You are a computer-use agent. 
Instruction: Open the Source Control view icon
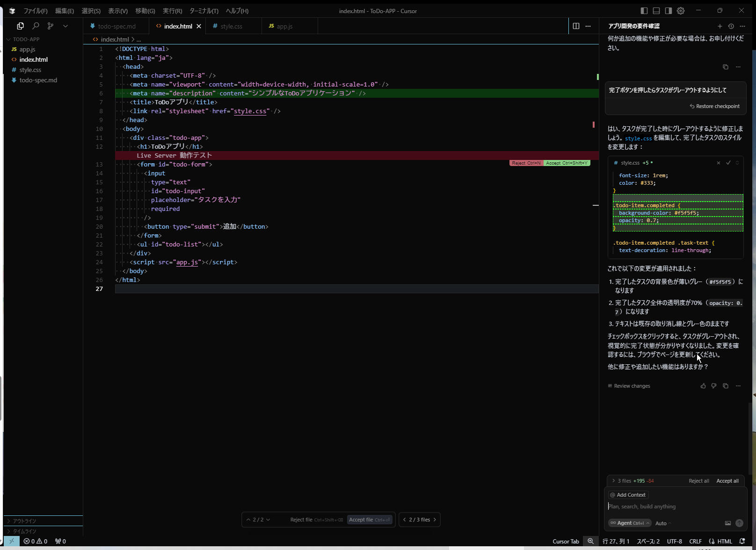51,26
